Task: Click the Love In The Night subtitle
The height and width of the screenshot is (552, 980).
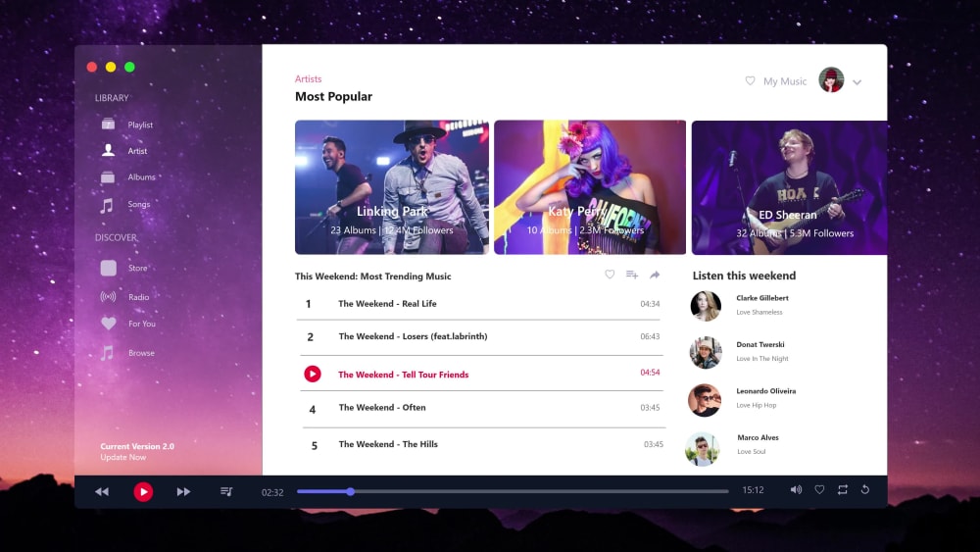Action: click(x=761, y=359)
